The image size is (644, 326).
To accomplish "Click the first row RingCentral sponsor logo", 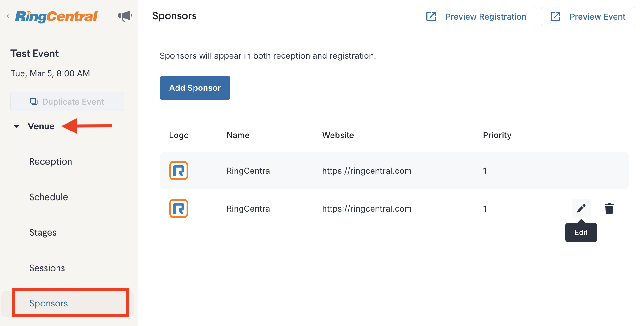I will [x=179, y=171].
